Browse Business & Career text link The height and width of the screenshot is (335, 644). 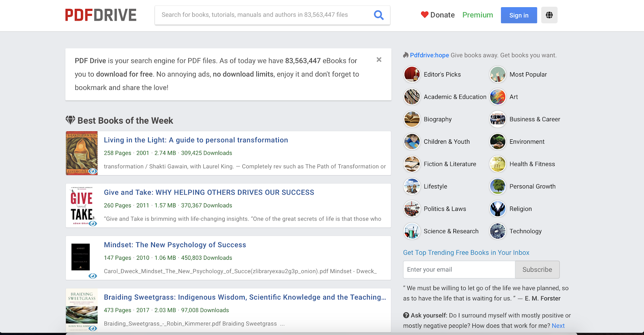pos(535,119)
